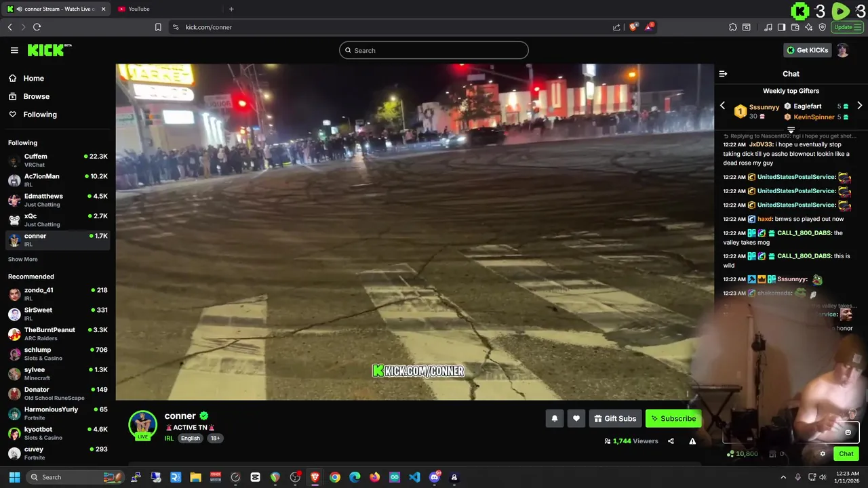
Task: Select conner in Following list
Action: (58, 239)
